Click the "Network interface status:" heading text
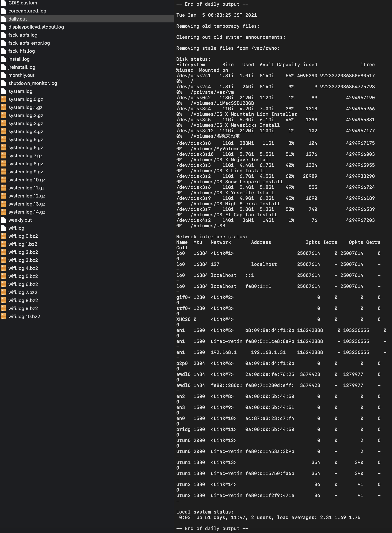Screen dimensions: 392x533 pos(212,237)
